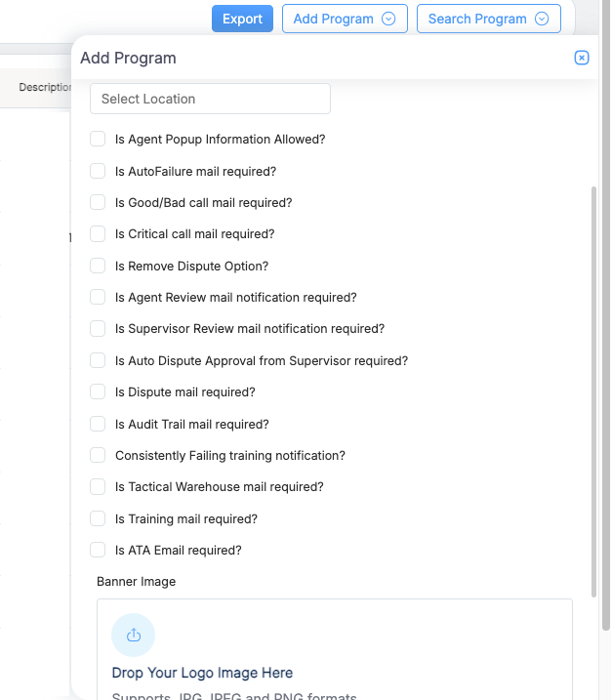The image size is (611, 700).
Task: Check Agent Review mail notification required
Action: tap(98, 297)
